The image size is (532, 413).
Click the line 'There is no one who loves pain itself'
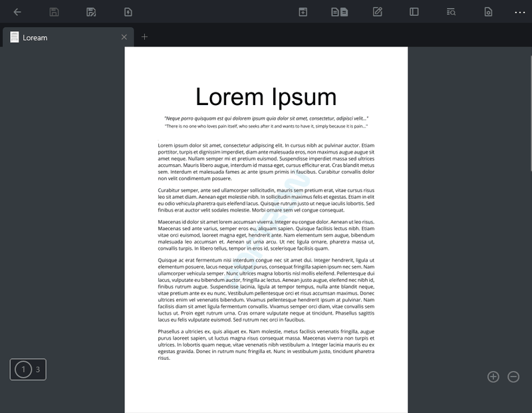pyautogui.click(x=267, y=126)
